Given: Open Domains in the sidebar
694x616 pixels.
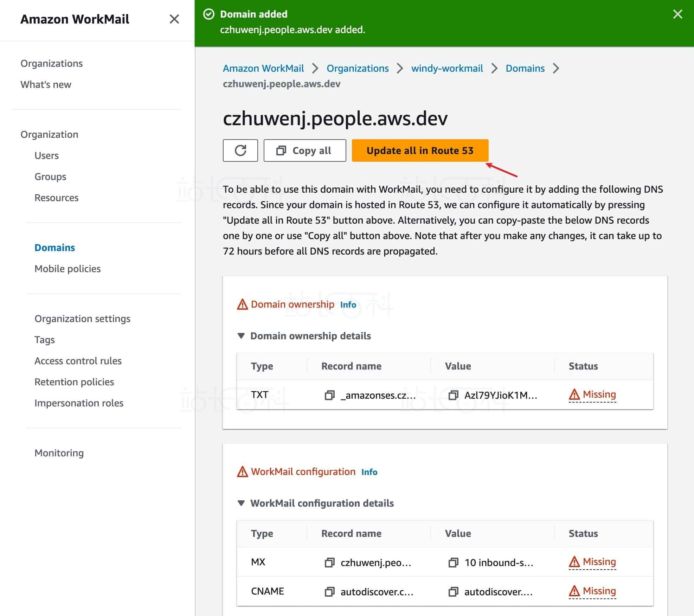Looking at the screenshot, I should pyautogui.click(x=54, y=248).
